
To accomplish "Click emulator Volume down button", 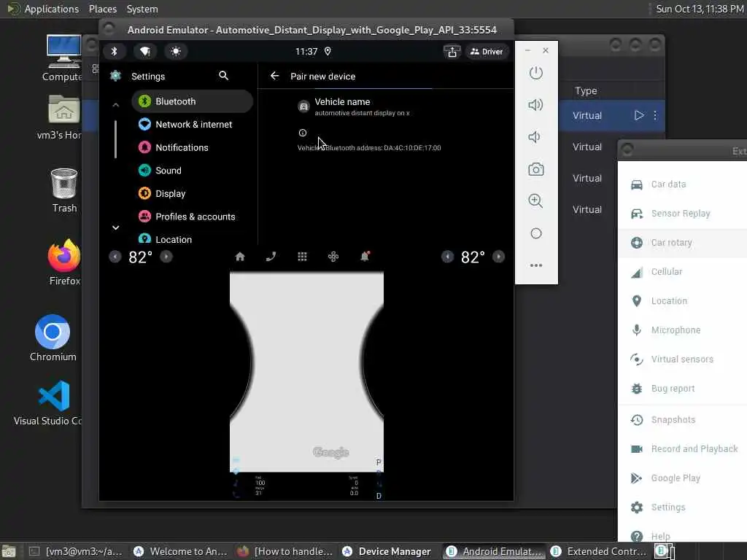I will 535,137.
